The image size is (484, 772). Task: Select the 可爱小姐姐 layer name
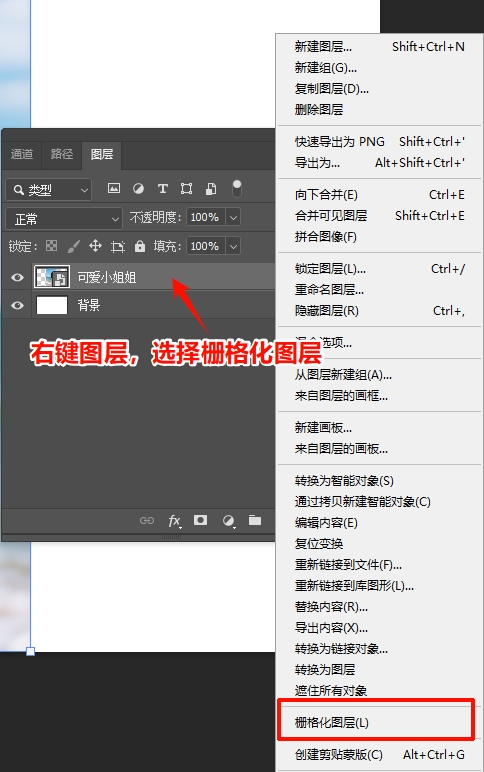point(106,277)
